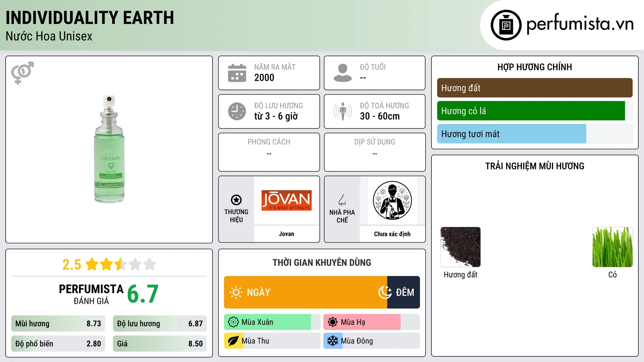The width and height of the screenshot is (644, 362).
Task: Click the Perfumista overall score 6.7
Action: (x=143, y=294)
